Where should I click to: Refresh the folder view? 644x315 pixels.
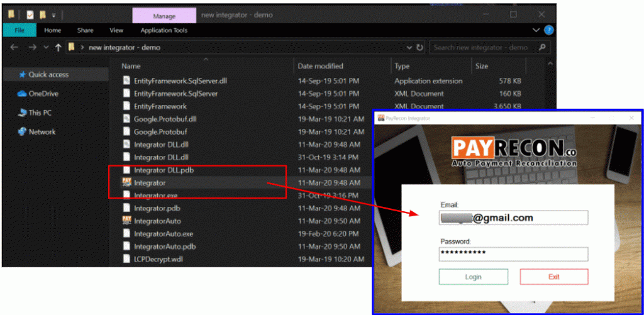(419, 47)
